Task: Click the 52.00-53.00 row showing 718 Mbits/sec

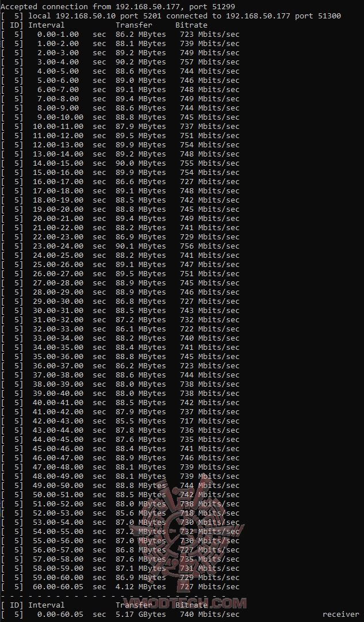Action: pyautogui.click(x=120, y=513)
